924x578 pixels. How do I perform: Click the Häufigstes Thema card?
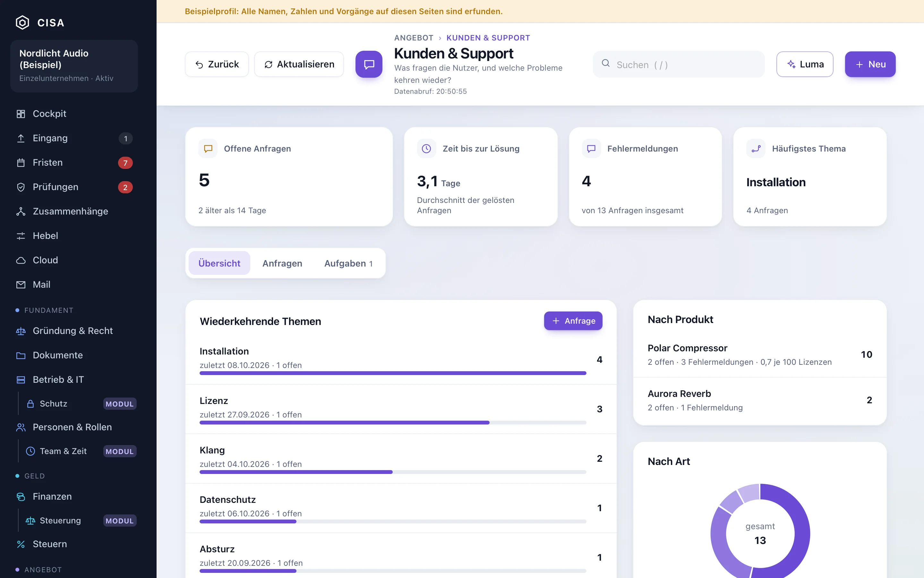tap(810, 177)
